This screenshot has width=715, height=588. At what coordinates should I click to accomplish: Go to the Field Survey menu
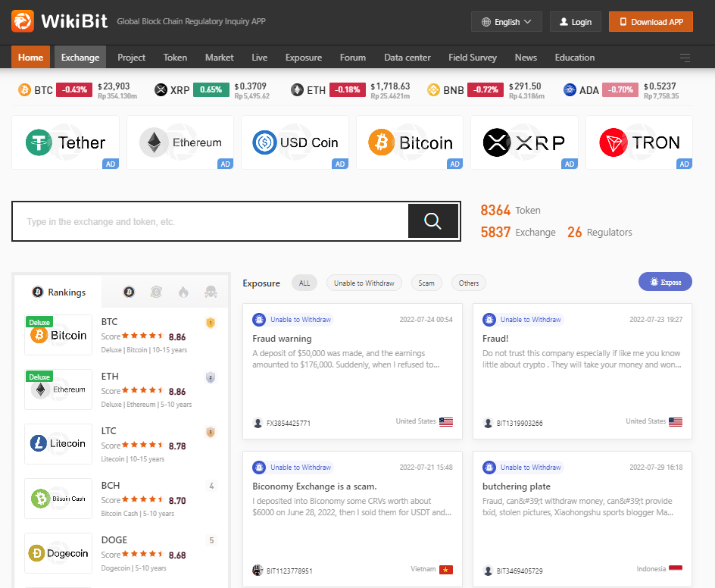(473, 58)
